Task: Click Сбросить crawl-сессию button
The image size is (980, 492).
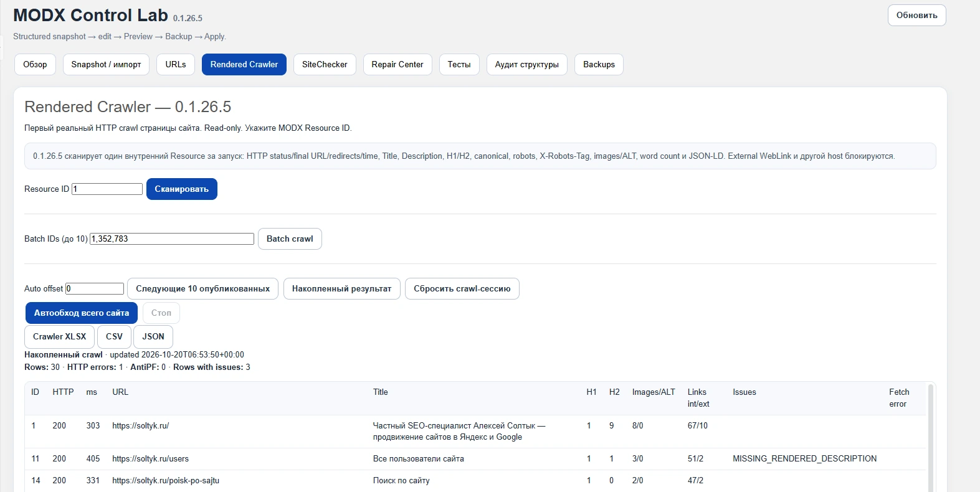Action: [x=462, y=288]
